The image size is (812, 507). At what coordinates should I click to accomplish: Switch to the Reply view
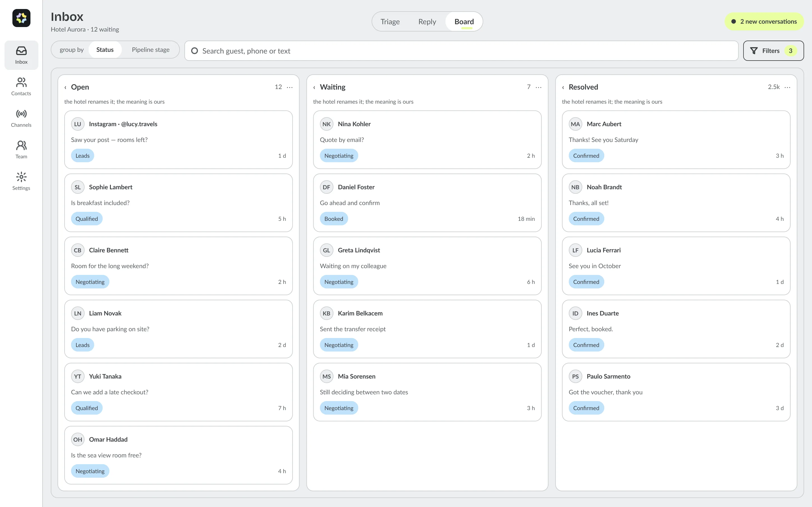[x=427, y=22]
